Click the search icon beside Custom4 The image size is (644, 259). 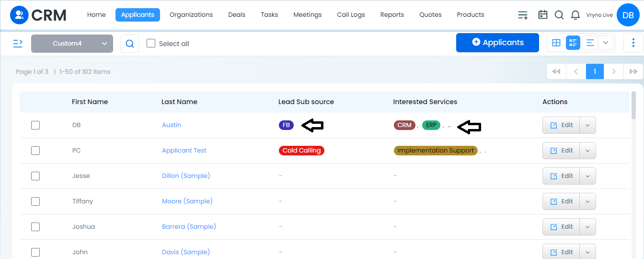130,44
